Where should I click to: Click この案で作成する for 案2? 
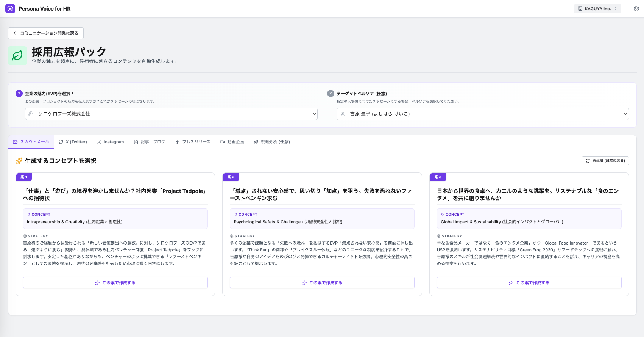point(322,283)
